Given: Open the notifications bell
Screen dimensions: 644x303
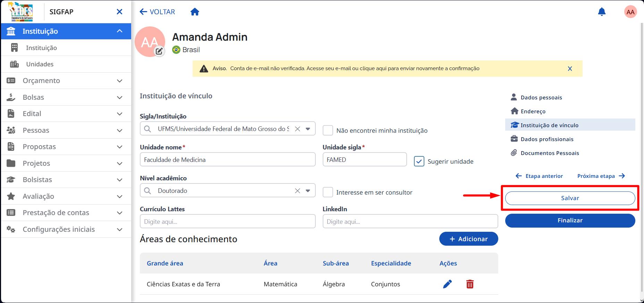Looking at the screenshot, I should (602, 12).
